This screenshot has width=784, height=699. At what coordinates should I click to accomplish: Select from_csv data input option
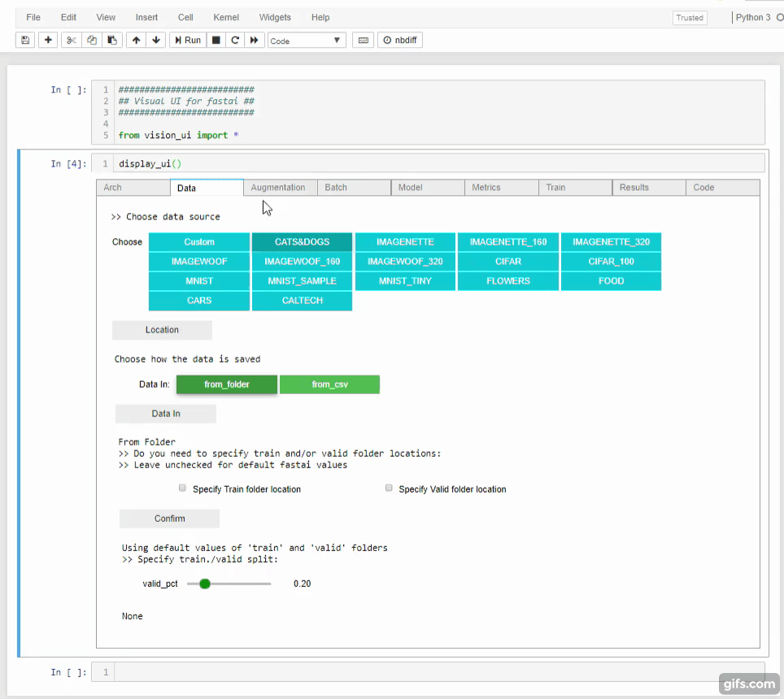click(x=329, y=384)
